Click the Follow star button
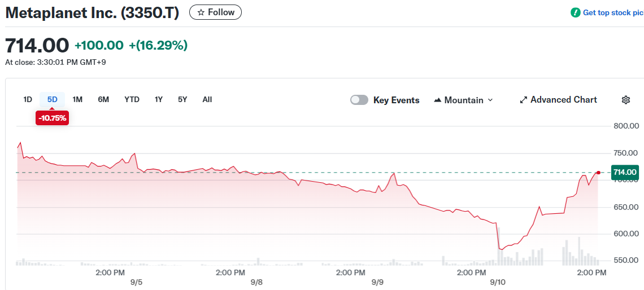The width and height of the screenshot is (644, 290). tap(215, 12)
